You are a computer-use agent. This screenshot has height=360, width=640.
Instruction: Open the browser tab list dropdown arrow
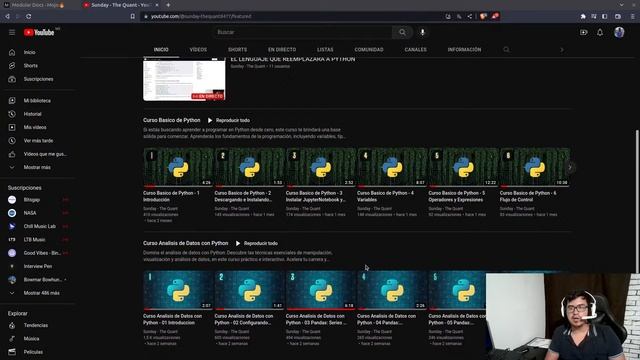(x=622, y=5)
